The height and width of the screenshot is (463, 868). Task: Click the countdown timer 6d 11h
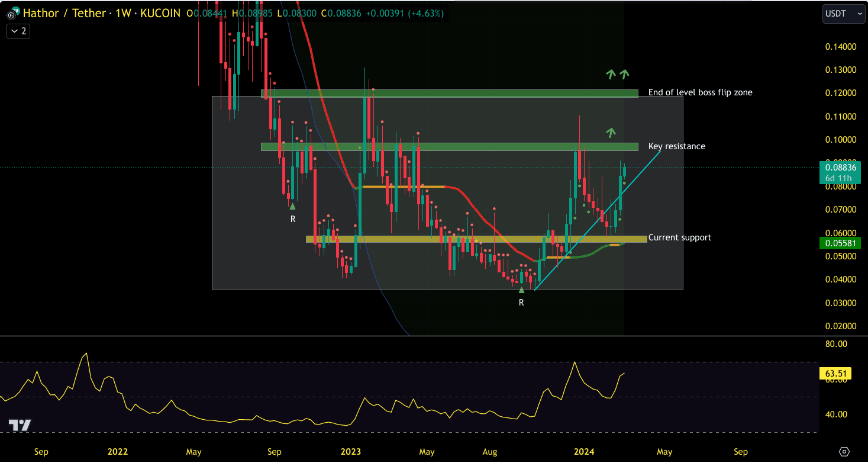[x=838, y=178]
